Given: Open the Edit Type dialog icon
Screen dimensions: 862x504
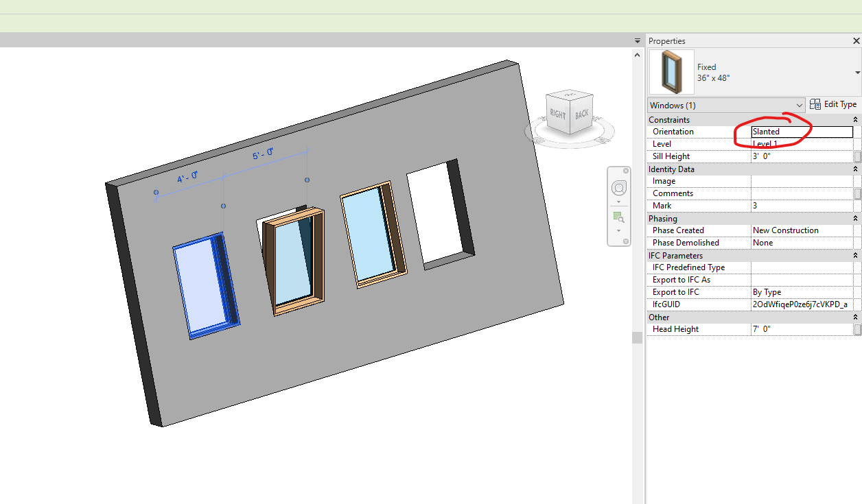Looking at the screenshot, I should [815, 104].
